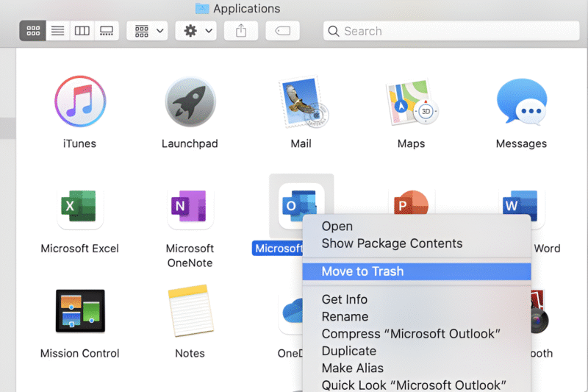Switch to icon view mode

[33, 31]
